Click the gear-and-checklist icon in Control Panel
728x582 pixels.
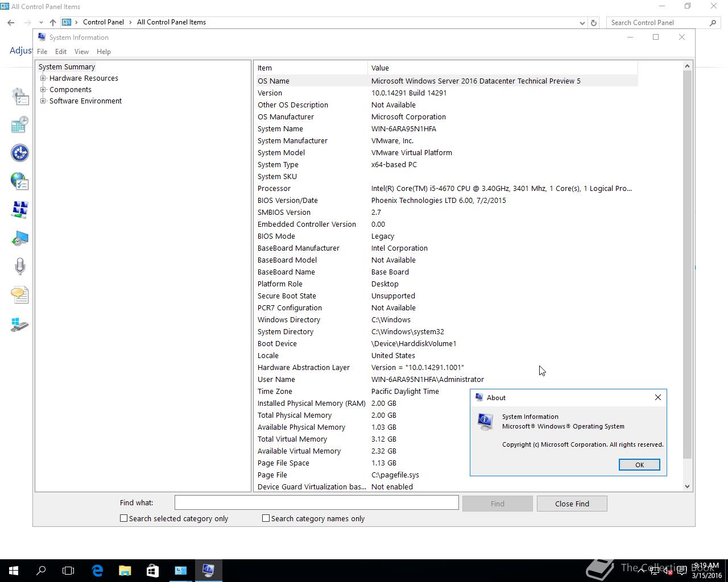pos(20,96)
